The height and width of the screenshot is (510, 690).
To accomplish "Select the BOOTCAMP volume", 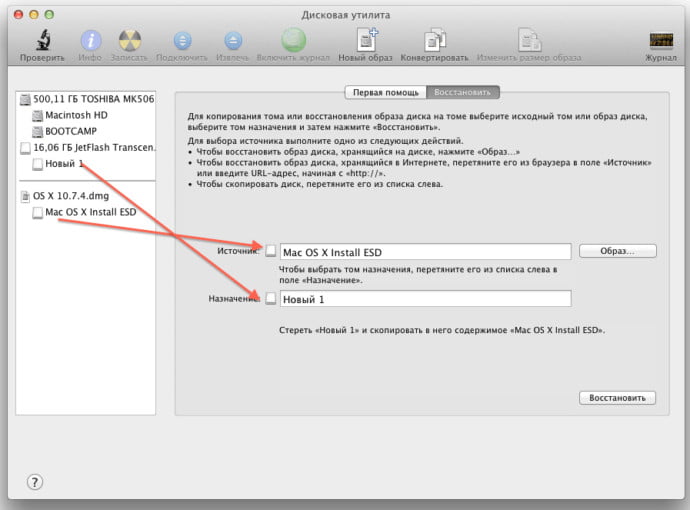I will pyautogui.click(x=65, y=131).
